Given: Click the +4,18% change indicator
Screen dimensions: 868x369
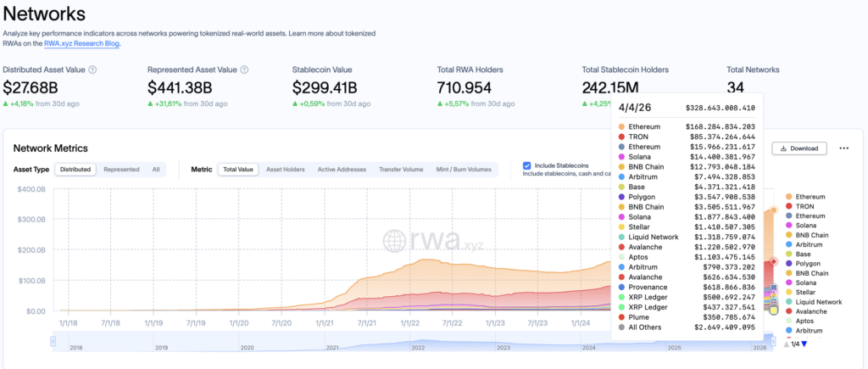Looking at the screenshot, I should [19, 103].
